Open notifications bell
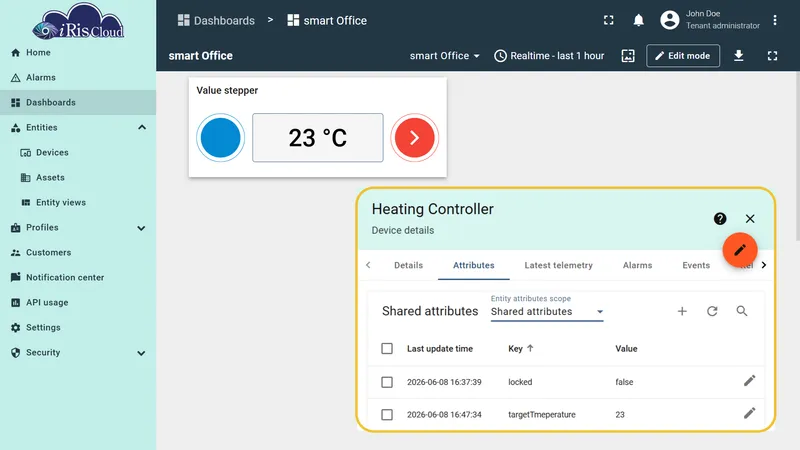Image resolution: width=800 pixels, height=450 pixels. 638,20
